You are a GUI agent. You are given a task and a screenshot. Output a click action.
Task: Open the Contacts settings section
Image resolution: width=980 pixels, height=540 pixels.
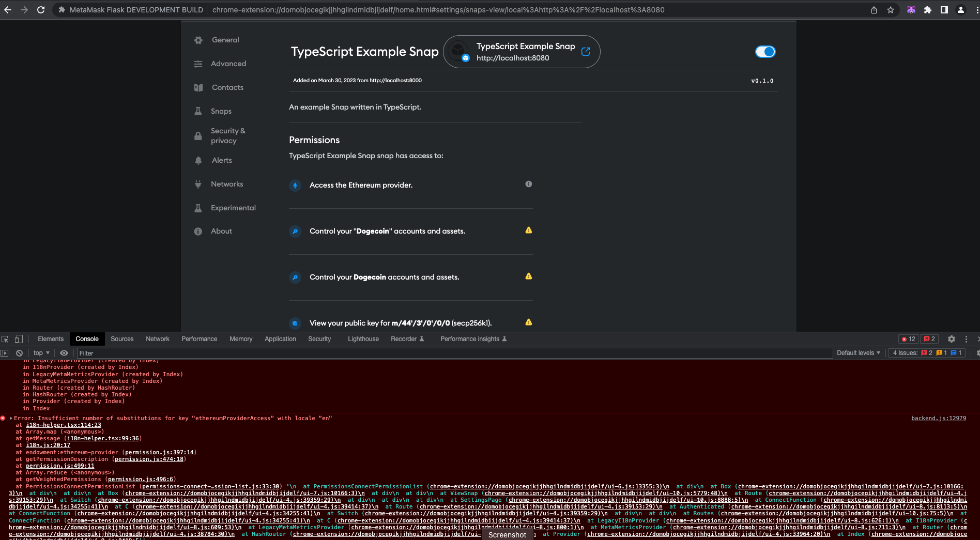click(x=227, y=87)
